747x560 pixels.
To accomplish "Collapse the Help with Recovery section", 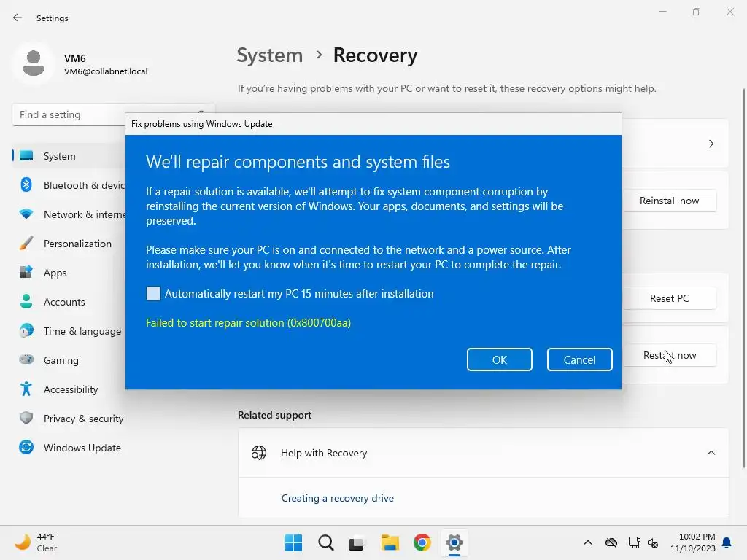I will (711, 452).
